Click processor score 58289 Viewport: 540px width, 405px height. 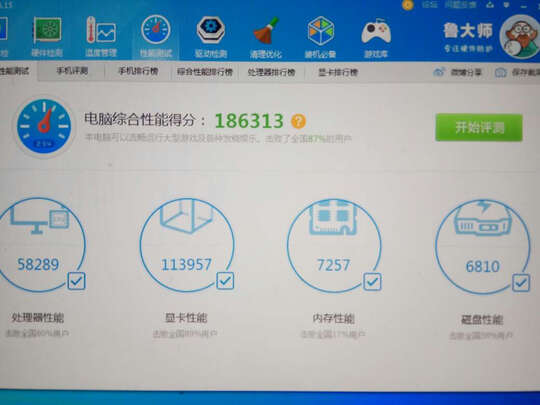tap(38, 264)
